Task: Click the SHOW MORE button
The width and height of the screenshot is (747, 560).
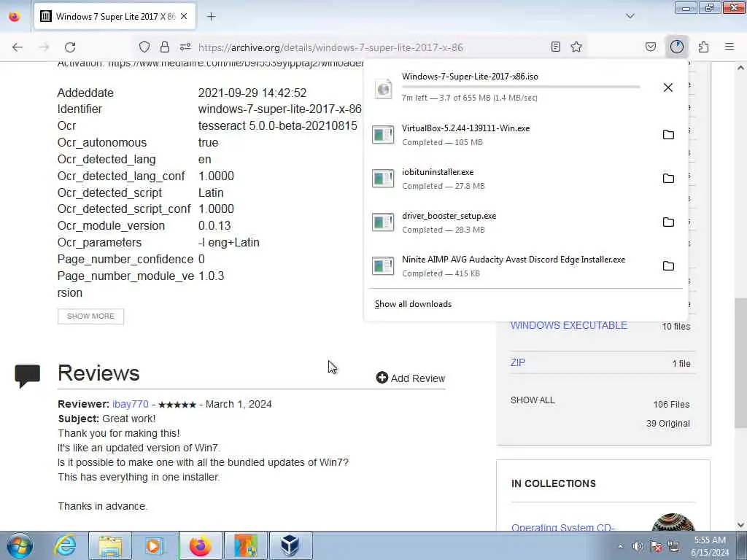Action: click(90, 316)
